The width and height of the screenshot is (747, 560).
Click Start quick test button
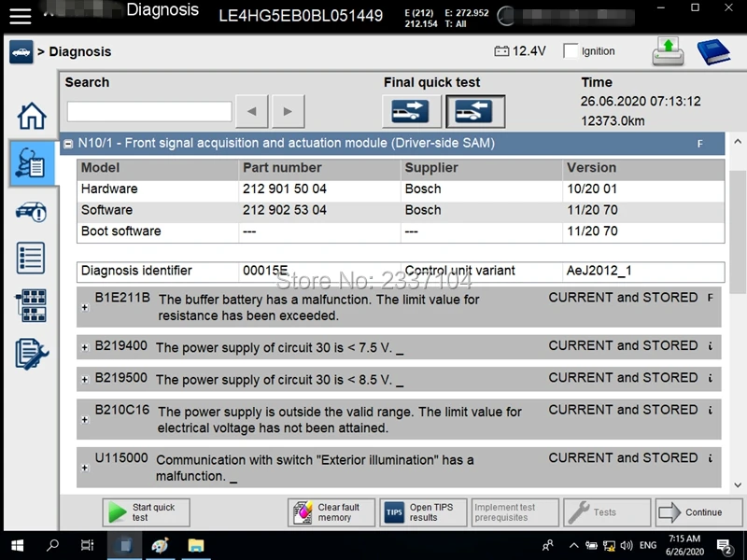(x=147, y=512)
